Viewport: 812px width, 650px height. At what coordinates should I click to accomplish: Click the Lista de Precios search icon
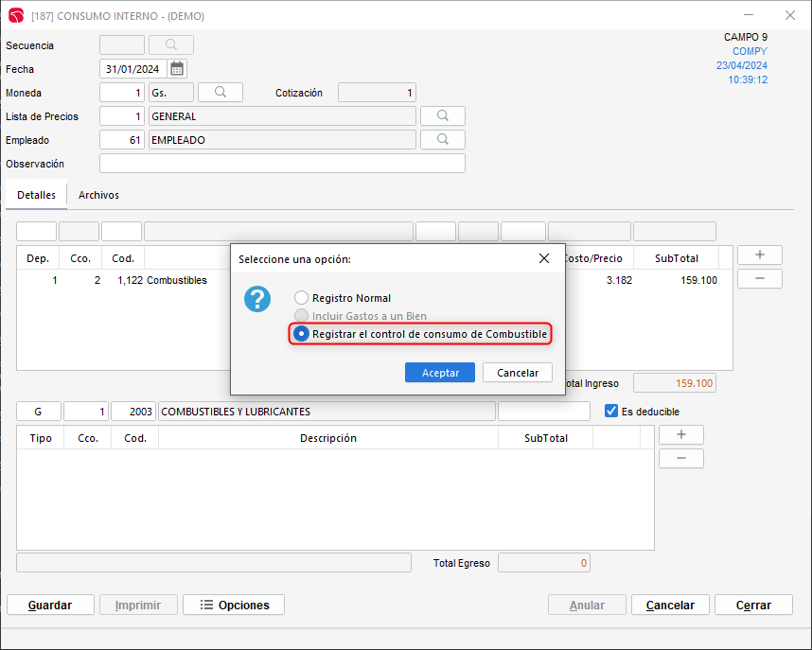(442, 116)
